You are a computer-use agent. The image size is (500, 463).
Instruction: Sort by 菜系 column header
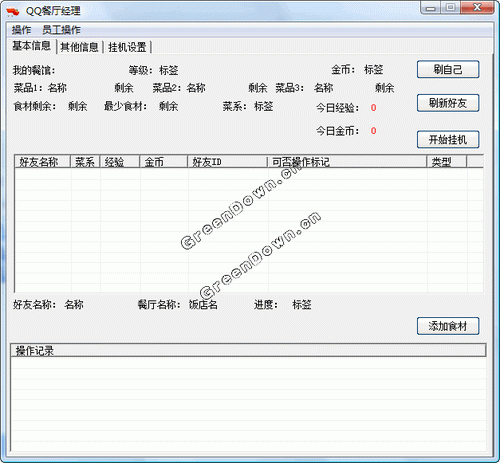coord(85,162)
